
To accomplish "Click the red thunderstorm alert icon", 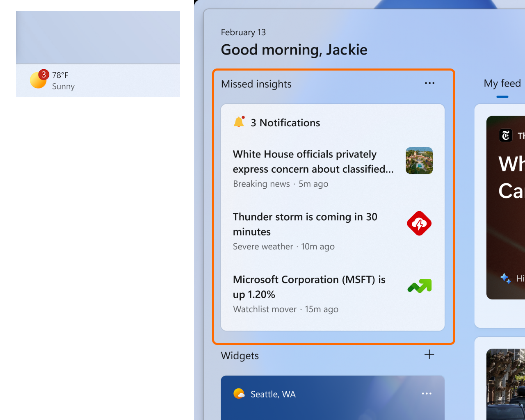I will 419,224.
